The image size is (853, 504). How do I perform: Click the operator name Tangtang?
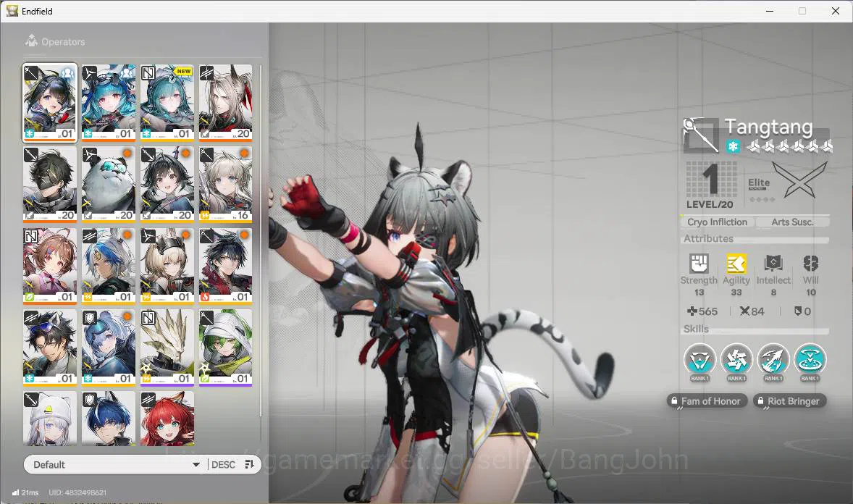click(x=769, y=127)
